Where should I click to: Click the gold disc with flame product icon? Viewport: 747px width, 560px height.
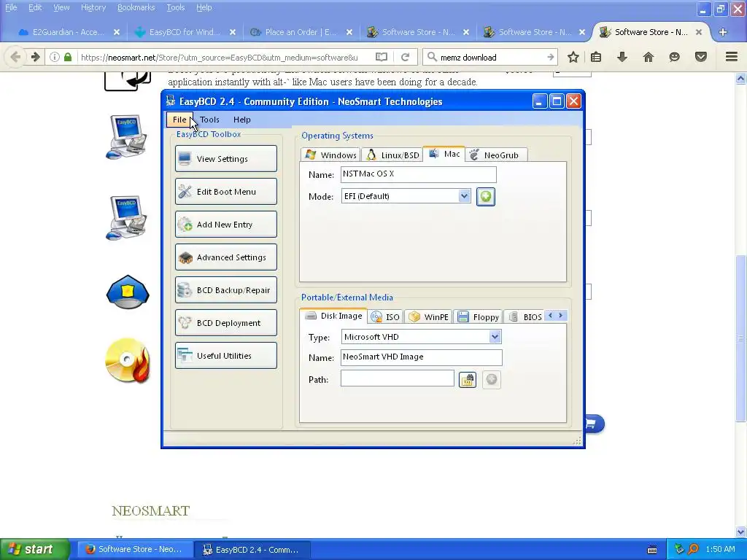[128, 360]
